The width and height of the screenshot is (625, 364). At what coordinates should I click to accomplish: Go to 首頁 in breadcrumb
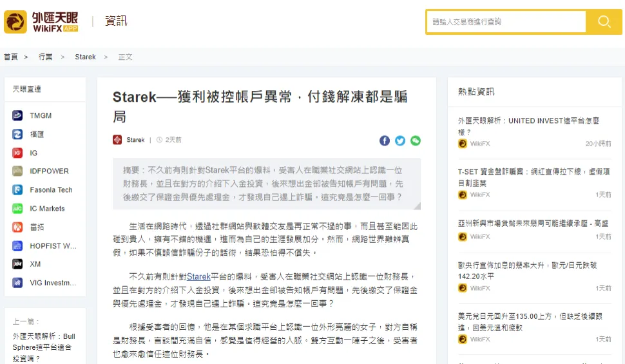11,57
